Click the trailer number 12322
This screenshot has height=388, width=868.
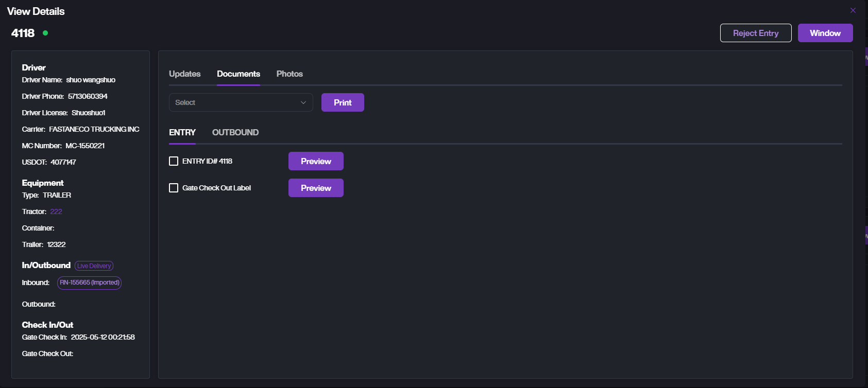56,244
